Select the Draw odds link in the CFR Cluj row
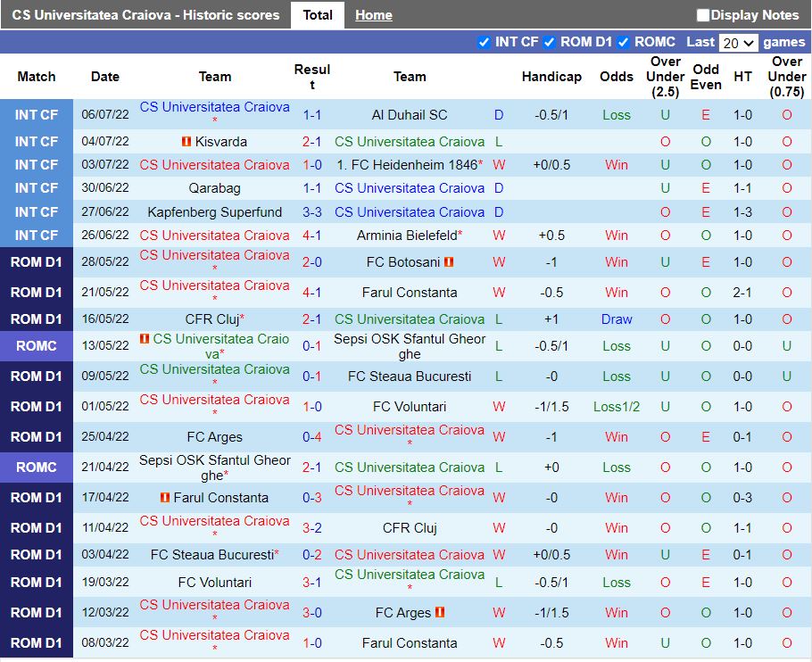Viewport: 812px width, 662px height. pos(617,319)
